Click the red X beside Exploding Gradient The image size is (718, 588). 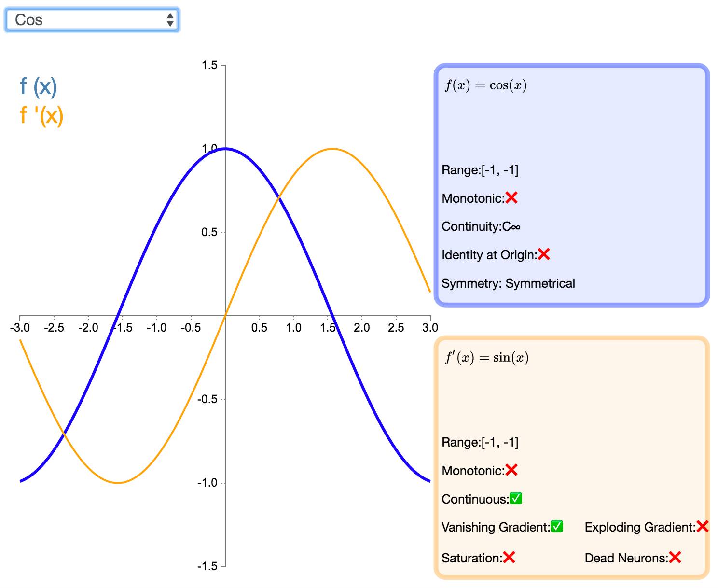[703, 527]
